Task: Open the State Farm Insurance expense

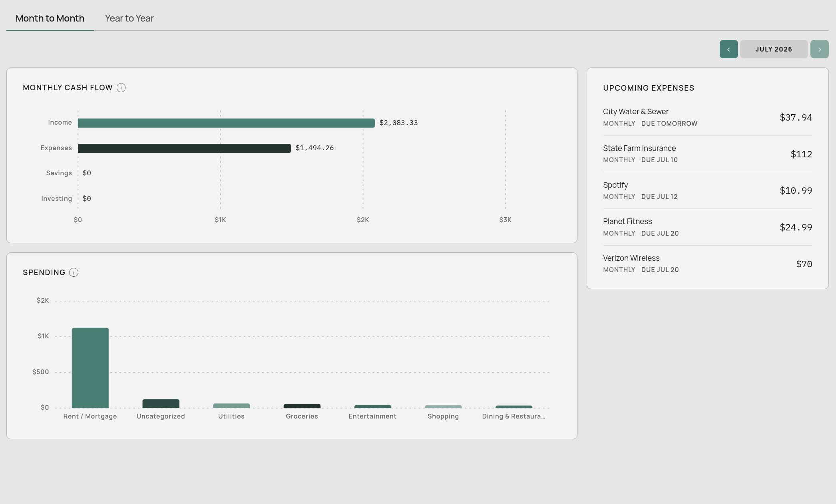Action: point(707,154)
